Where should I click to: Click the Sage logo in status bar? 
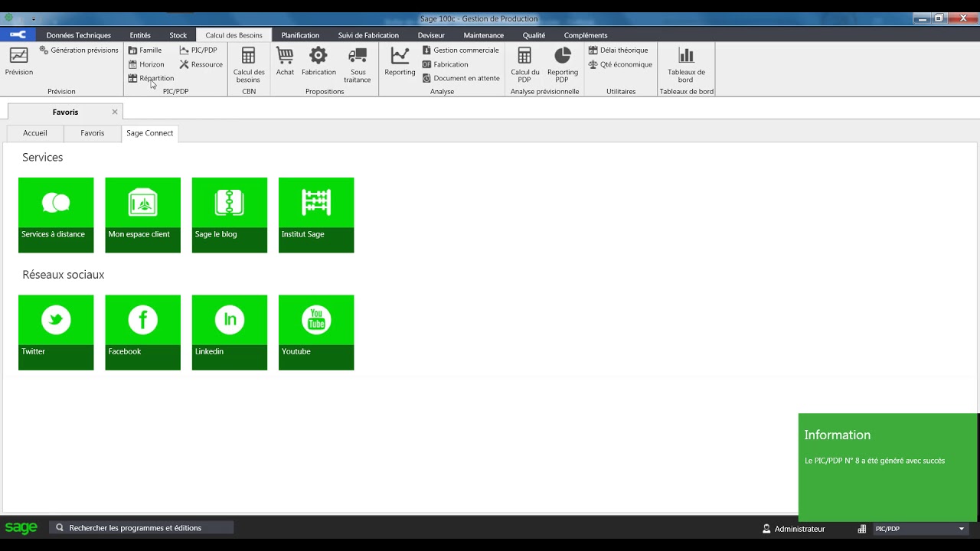[x=21, y=528]
